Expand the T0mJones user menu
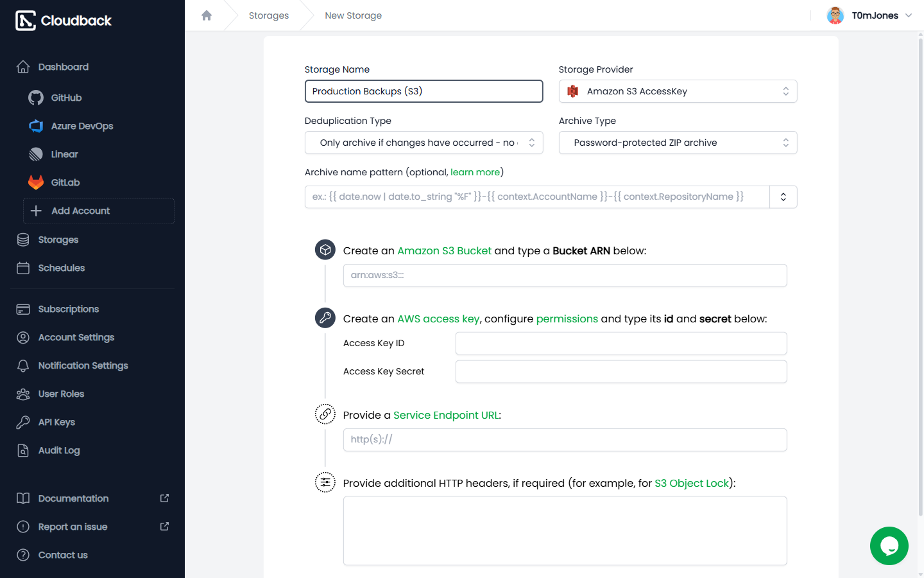 point(869,15)
